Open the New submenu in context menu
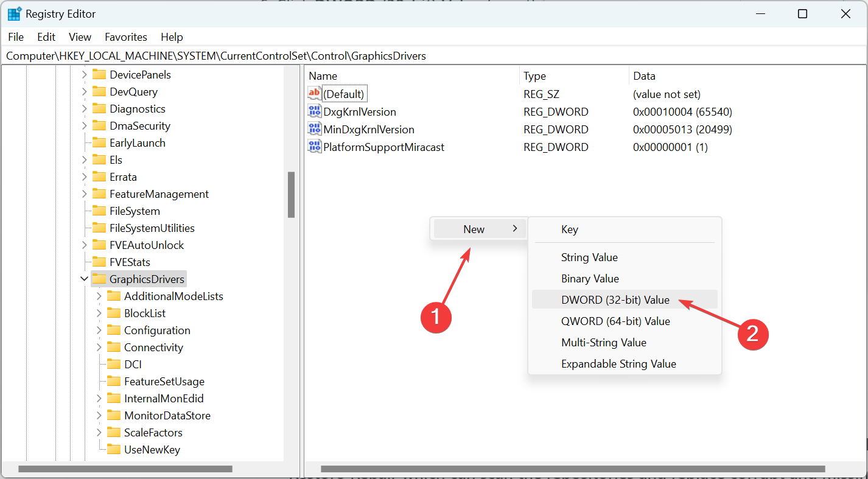The height and width of the screenshot is (479, 868). 478,229
